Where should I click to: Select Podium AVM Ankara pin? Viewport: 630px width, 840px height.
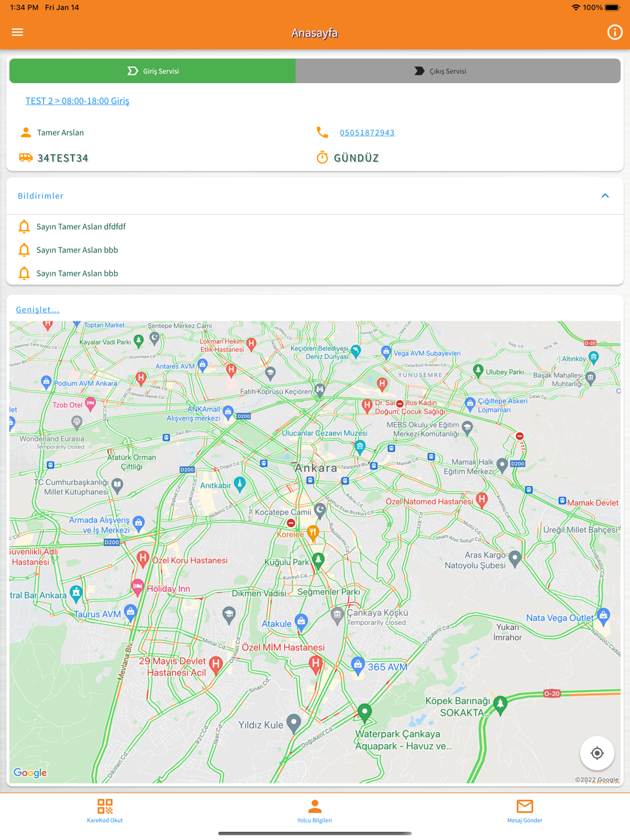pyautogui.click(x=46, y=381)
